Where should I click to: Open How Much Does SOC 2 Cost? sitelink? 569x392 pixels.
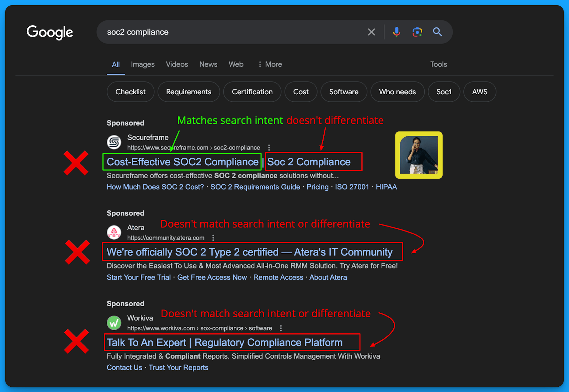click(x=155, y=187)
